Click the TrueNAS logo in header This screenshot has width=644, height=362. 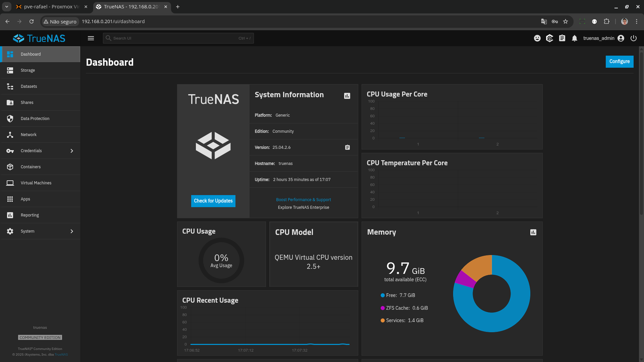pos(39,38)
